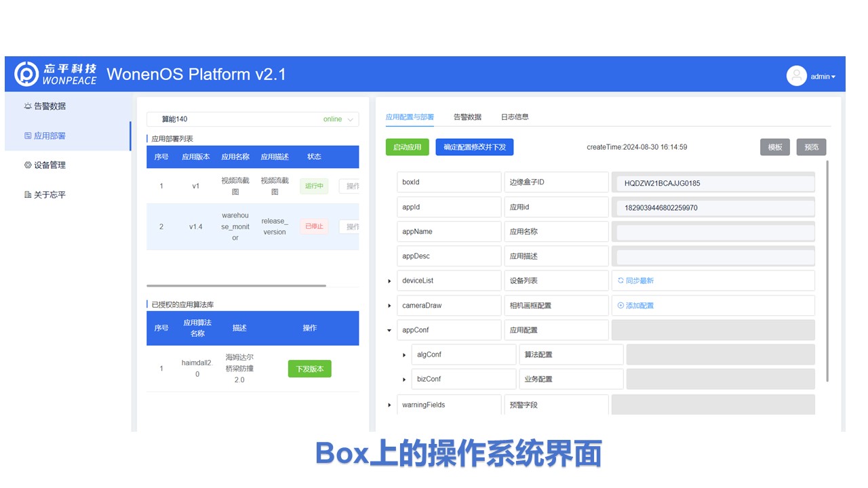Click the green 启动应用 button
This screenshot has width=868, height=488.
click(x=407, y=147)
